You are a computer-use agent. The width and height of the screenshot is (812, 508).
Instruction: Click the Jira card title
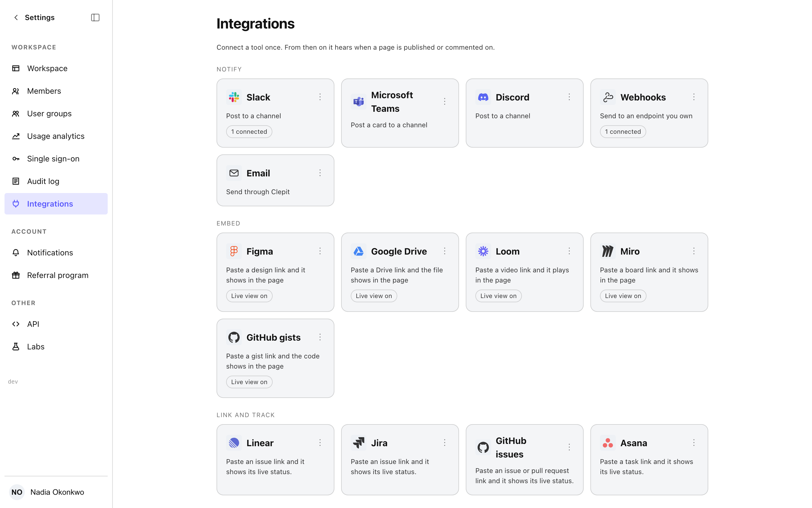coord(379,443)
